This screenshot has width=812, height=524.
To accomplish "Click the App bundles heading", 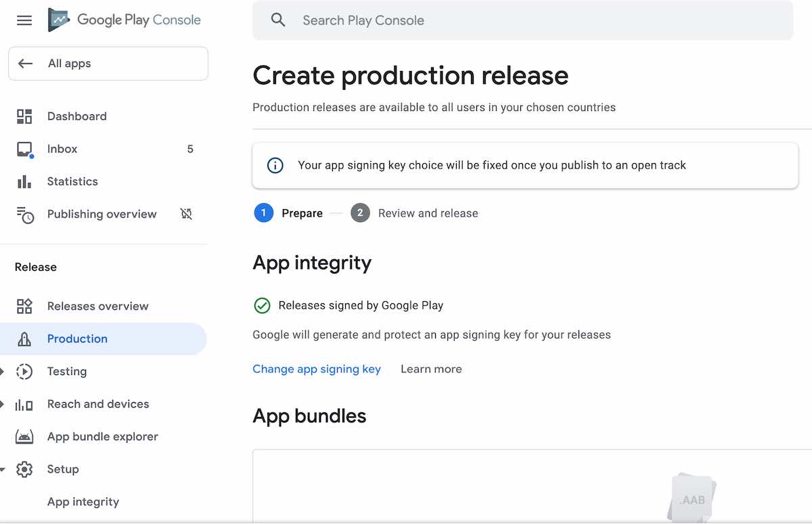I will [x=309, y=416].
